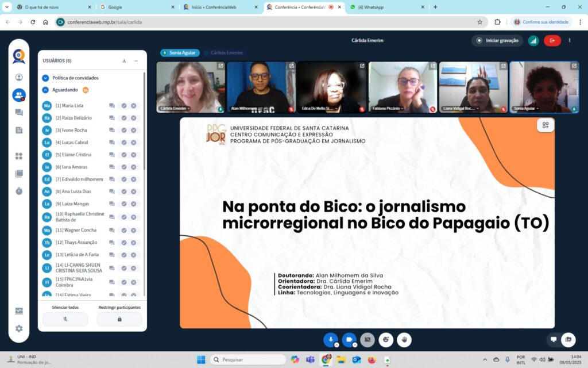Open shared notes icon in sidebar
Image resolution: width=588 pixels, height=368 pixels.
(x=19, y=131)
